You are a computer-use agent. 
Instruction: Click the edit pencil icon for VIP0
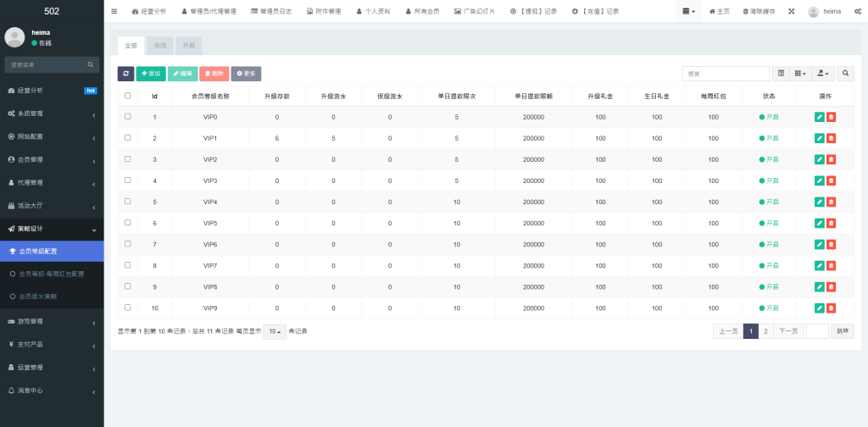click(819, 117)
